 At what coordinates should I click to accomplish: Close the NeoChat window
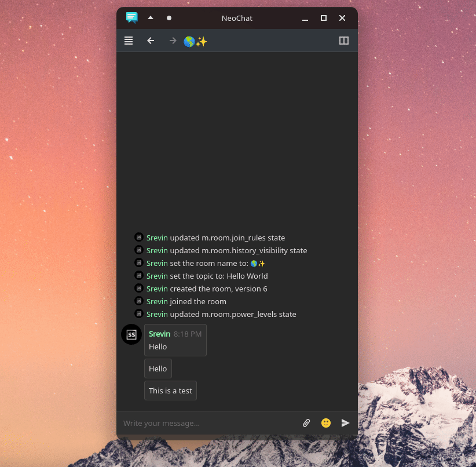(342, 18)
